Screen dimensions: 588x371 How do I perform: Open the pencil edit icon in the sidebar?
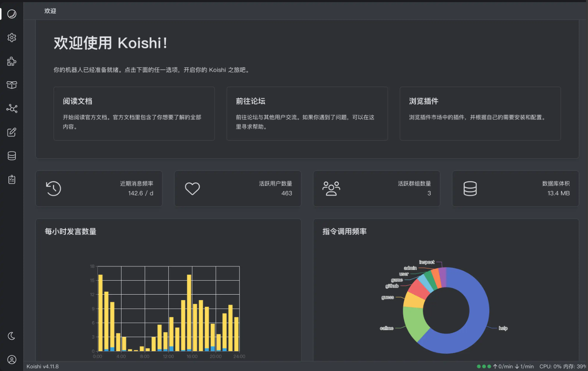[x=12, y=132]
